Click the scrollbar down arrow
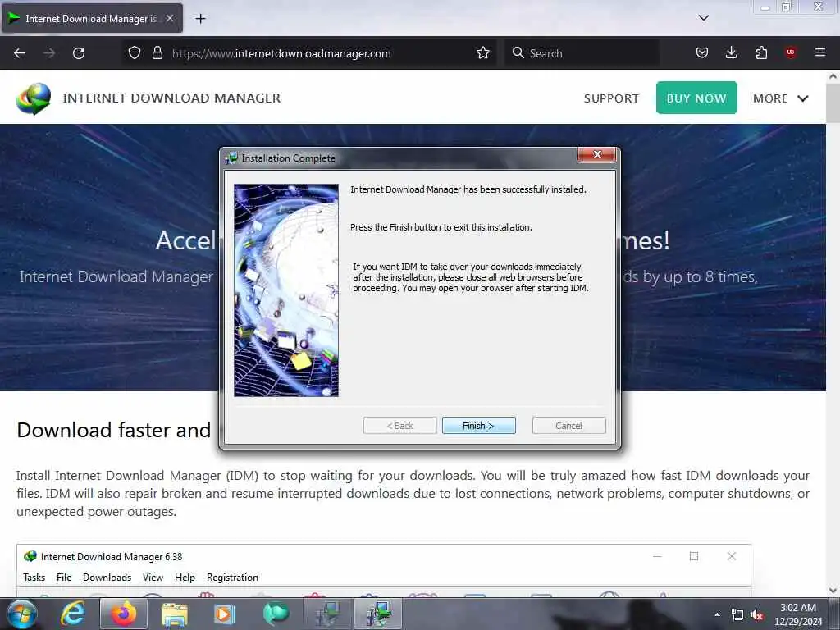Viewport: 840px width, 630px height. (x=833, y=591)
